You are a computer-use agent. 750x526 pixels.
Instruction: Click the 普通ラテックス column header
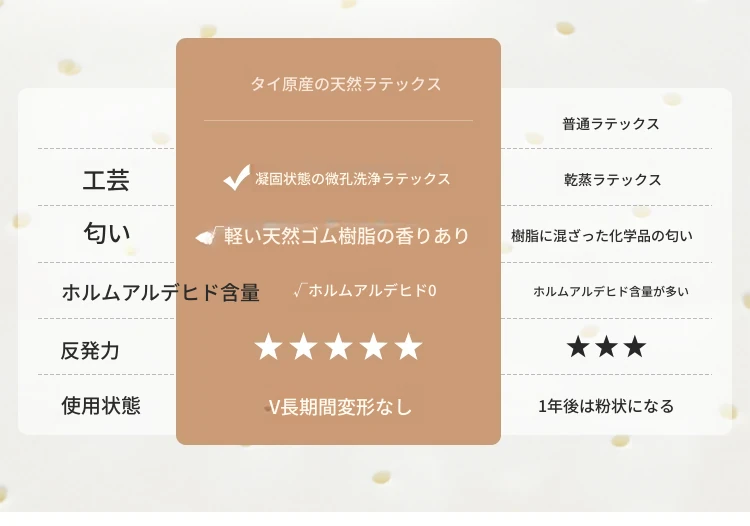tap(611, 124)
